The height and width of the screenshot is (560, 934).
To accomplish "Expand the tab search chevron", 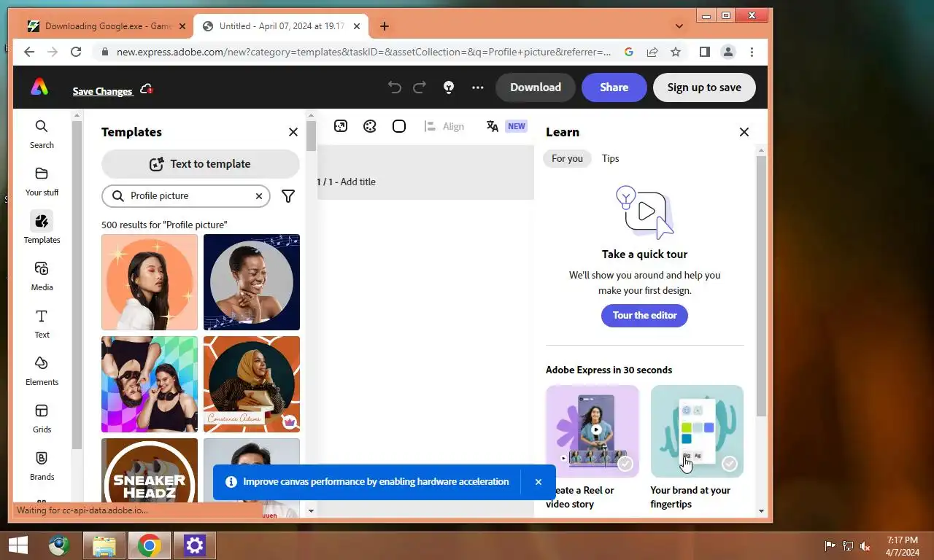I will [x=679, y=26].
